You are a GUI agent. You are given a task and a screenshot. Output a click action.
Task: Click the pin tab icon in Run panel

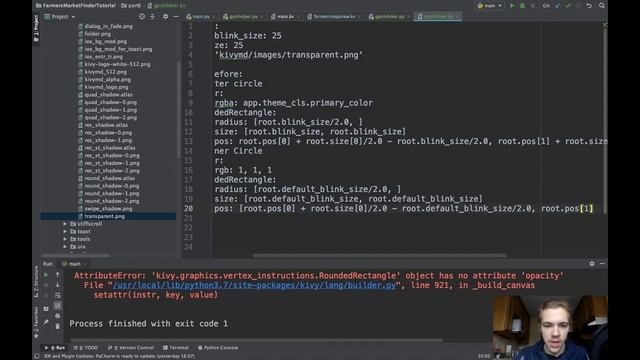46,322
